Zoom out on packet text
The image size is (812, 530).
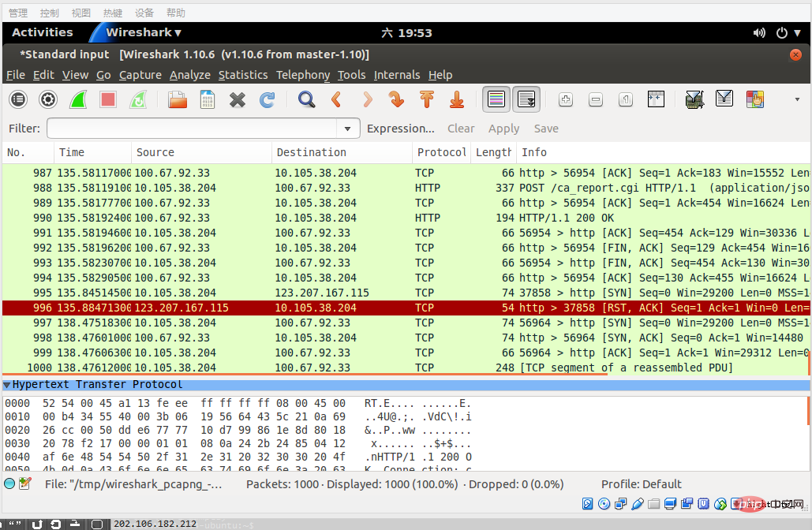pos(596,99)
